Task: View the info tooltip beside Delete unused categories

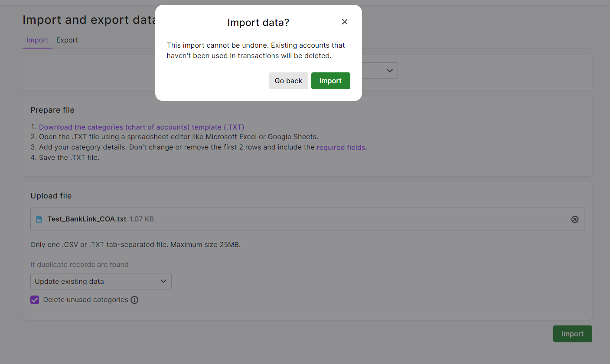Action: pos(134,299)
